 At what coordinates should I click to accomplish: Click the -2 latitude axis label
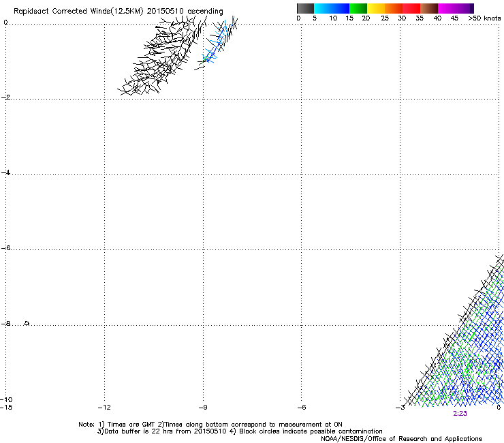5,97
